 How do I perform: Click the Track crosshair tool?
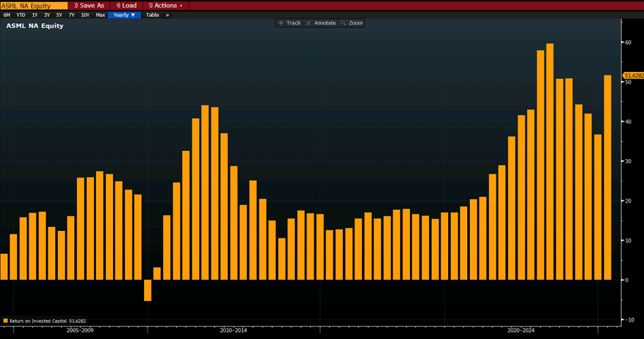tap(290, 23)
